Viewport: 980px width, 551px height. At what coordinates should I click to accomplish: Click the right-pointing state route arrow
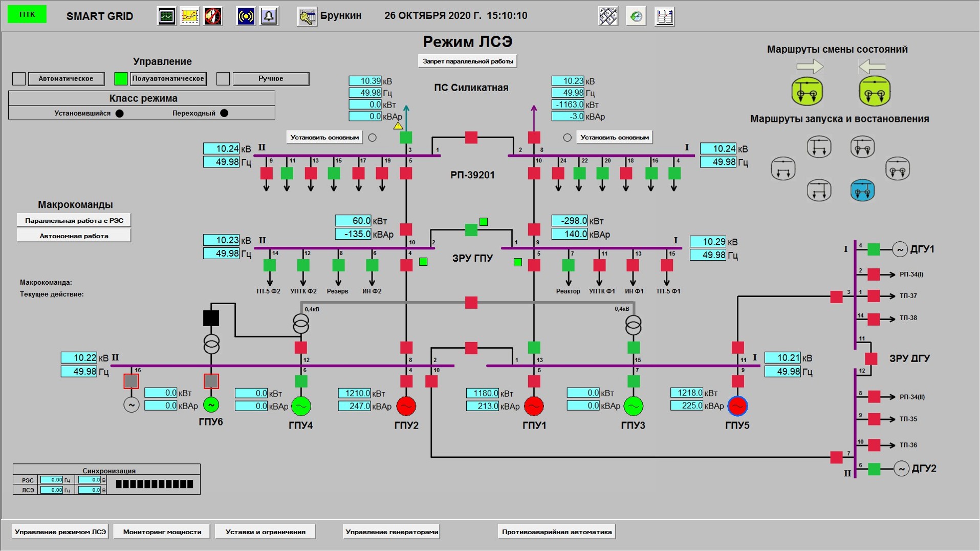coord(810,66)
